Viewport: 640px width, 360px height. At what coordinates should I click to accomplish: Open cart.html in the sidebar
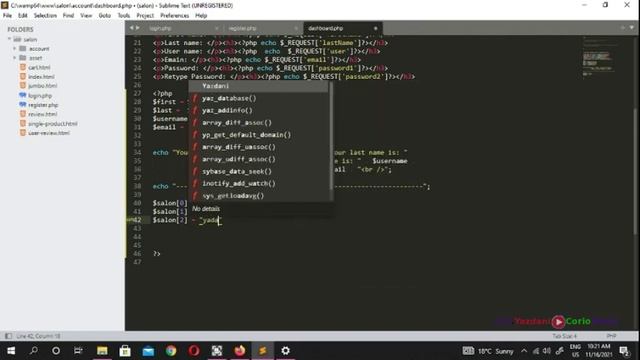39,67
